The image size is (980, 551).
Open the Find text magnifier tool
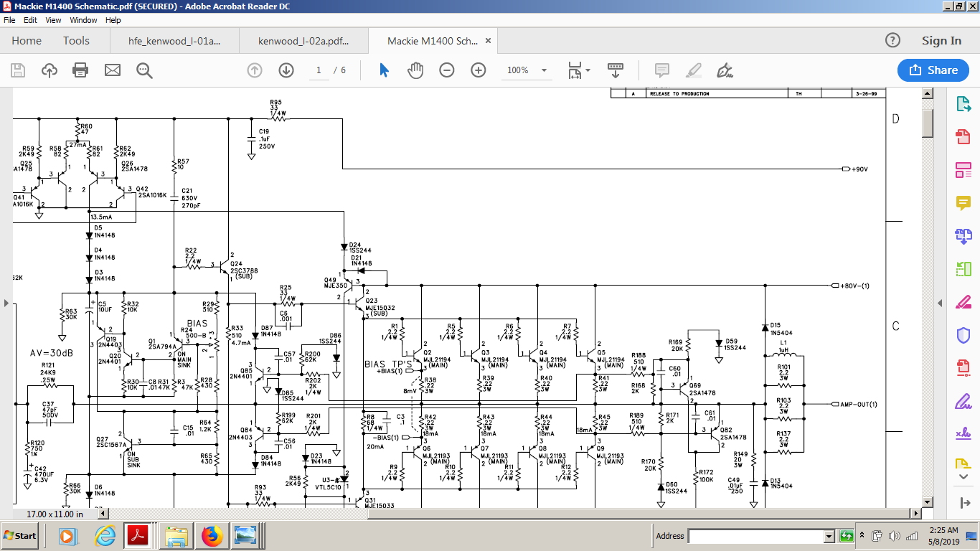pyautogui.click(x=144, y=70)
